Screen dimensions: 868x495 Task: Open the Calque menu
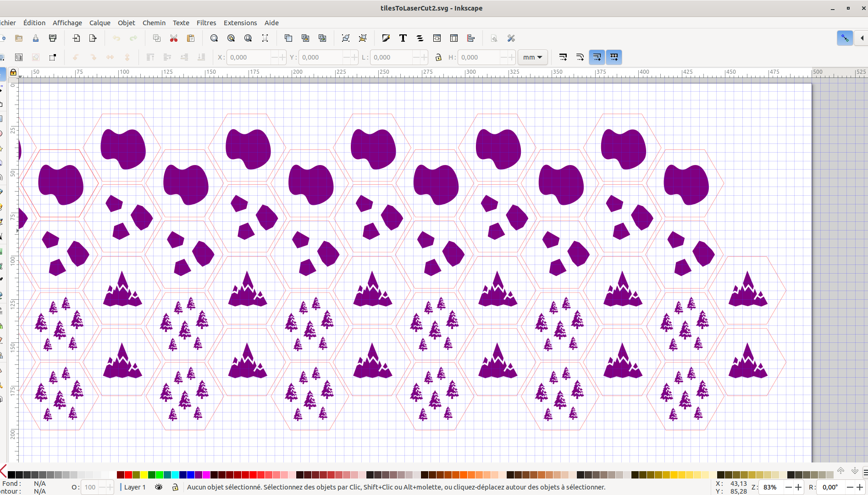click(100, 22)
